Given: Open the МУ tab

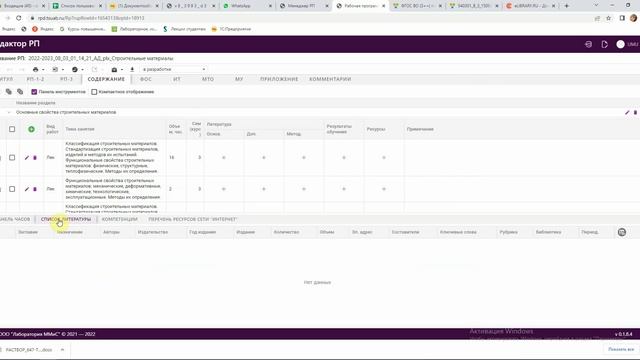Looking at the screenshot, I should coord(239,79).
